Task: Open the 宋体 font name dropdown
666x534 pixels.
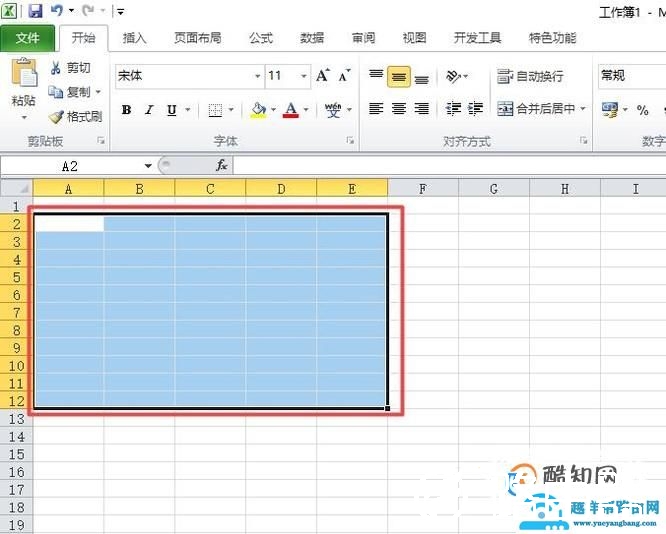Action: (x=257, y=76)
